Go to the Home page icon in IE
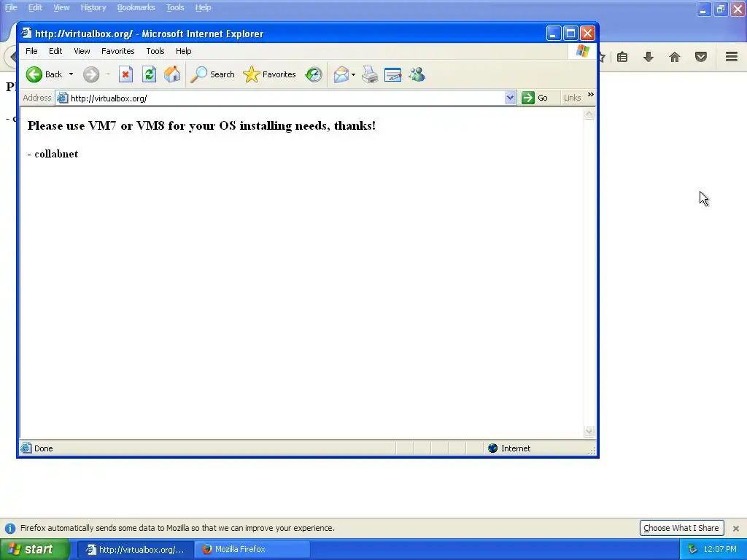Screen dimensions: 747x560 click(x=172, y=74)
